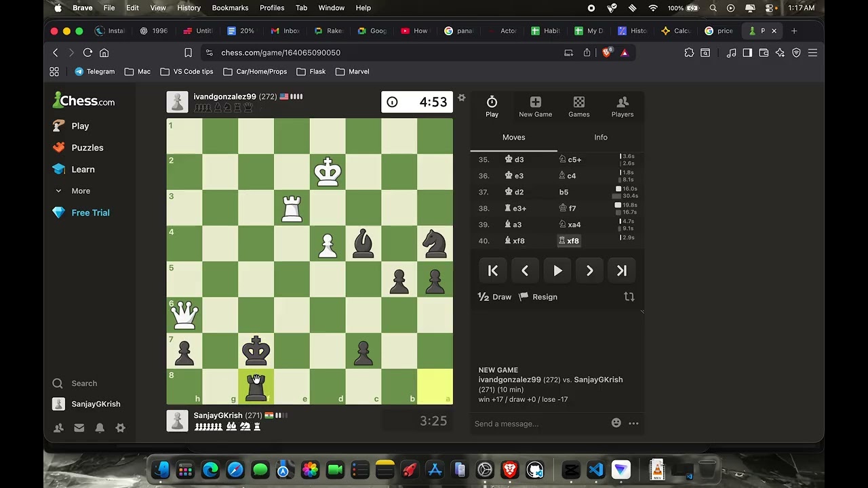
Task: Offer a Draw
Action: [x=495, y=297]
